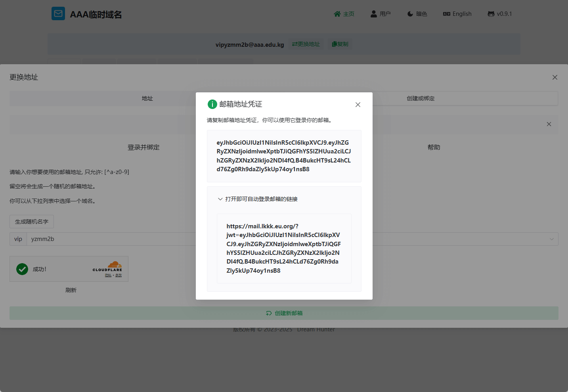
Task: Click the JWT credential text block
Action: click(284, 156)
